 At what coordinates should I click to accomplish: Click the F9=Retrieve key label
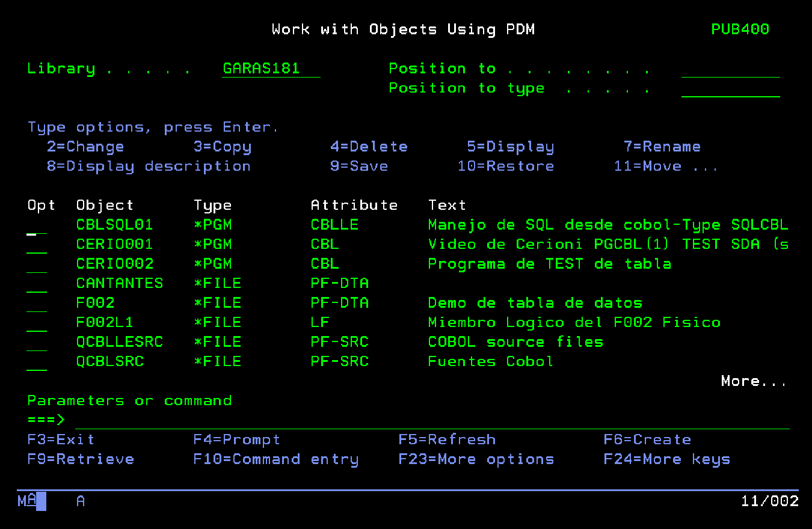[x=81, y=459]
